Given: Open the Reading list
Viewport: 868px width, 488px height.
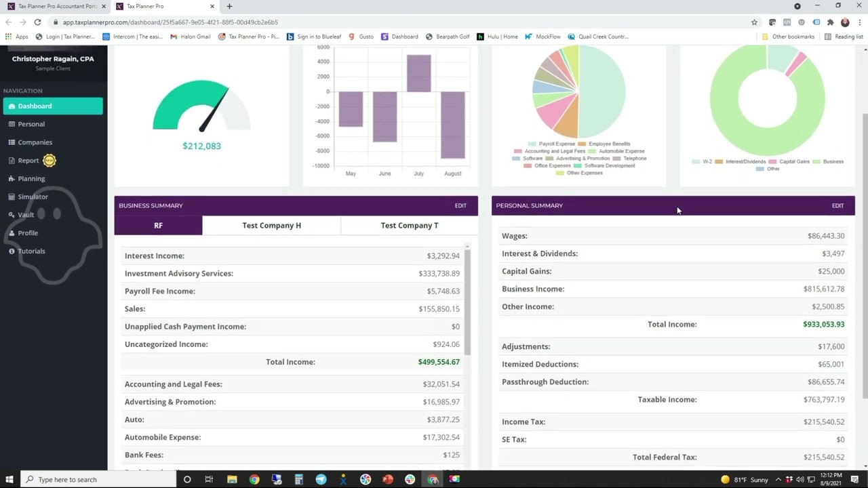Looking at the screenshot, I should 844,37.
